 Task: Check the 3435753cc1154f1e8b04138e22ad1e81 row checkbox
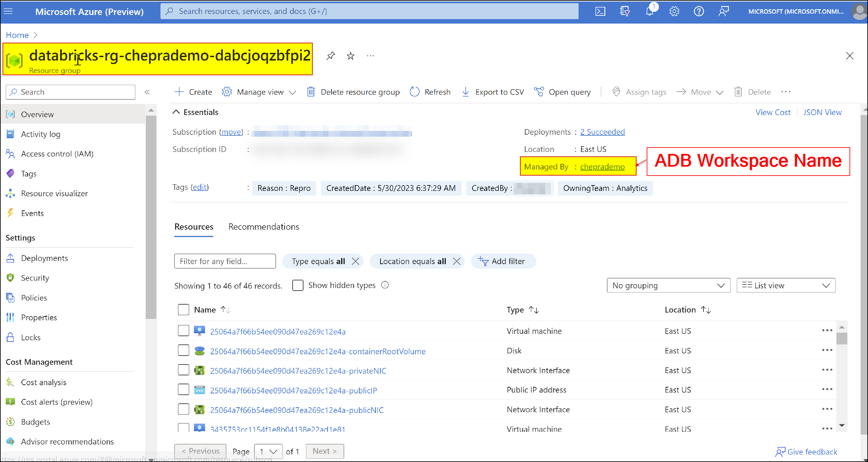[183, 428]
